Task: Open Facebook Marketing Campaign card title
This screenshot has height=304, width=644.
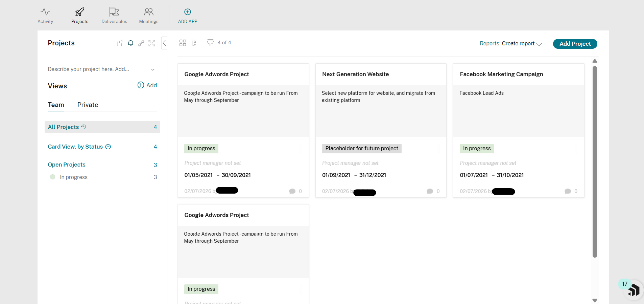Action: (x=501, y=74)
